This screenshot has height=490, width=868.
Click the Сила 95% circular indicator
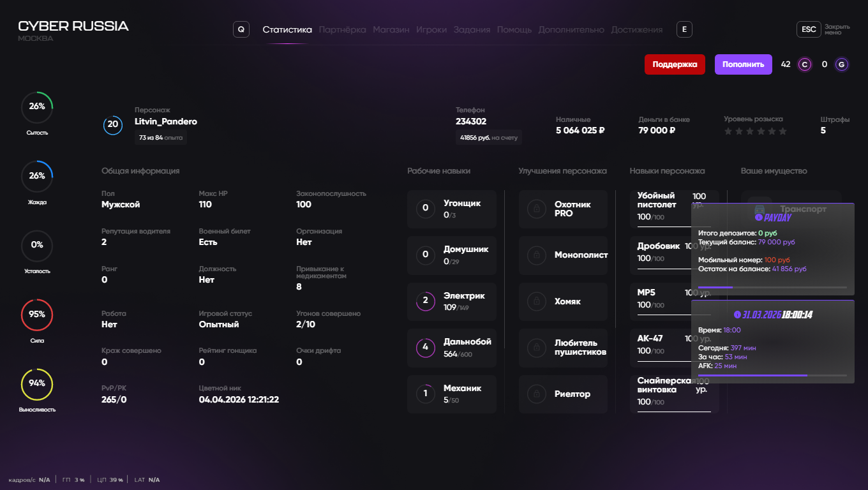pos(37,315)
